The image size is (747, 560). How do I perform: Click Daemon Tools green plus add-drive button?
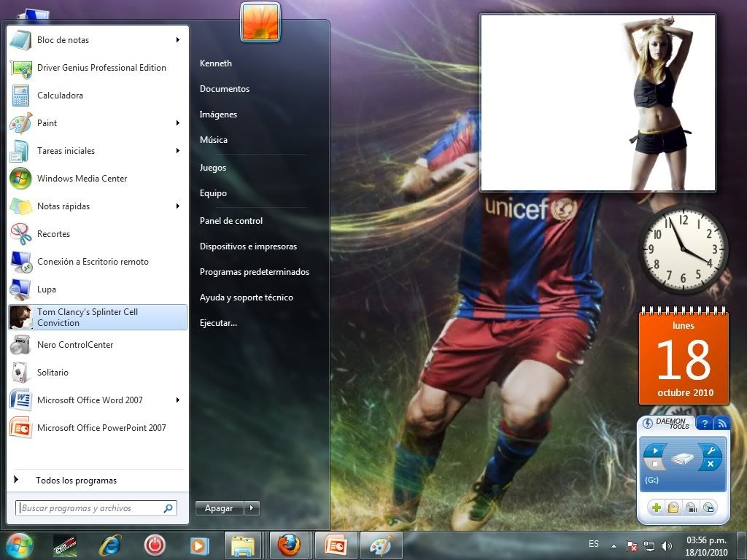coord(657,507)
